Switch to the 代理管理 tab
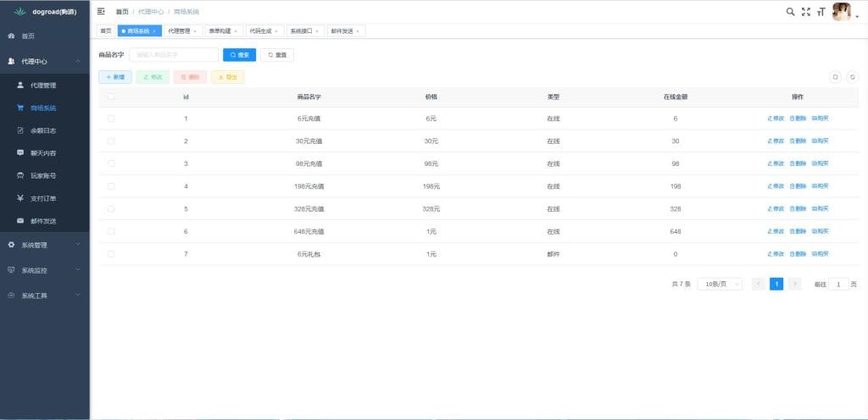Viewport: 868px width, 420px height. [x=181, y=31]
